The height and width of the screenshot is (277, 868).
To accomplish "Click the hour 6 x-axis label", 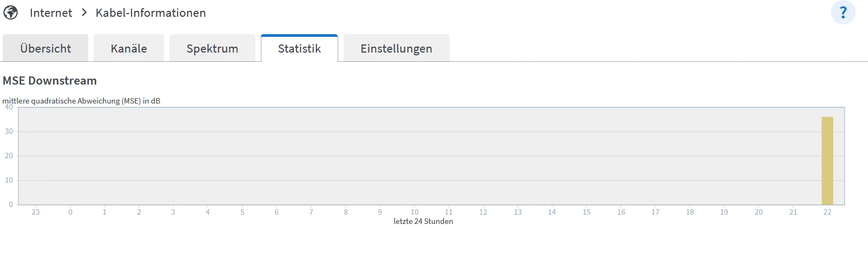I will click(277, 212).
